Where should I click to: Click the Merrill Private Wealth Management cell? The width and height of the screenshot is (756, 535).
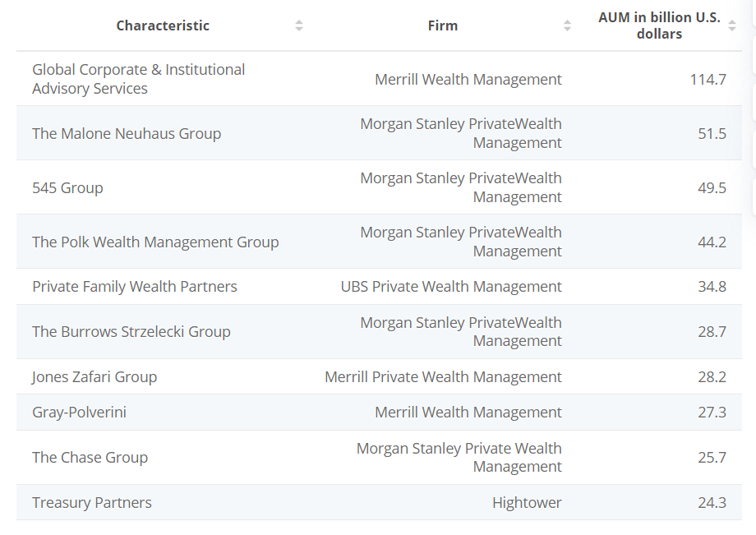coord(443,376)
